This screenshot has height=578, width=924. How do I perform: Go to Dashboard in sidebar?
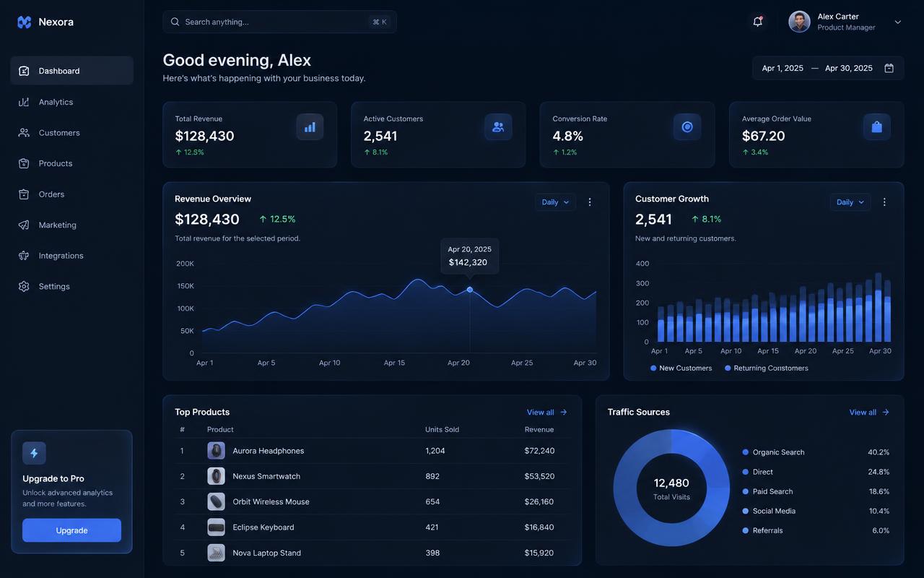(x=71, y=71)
